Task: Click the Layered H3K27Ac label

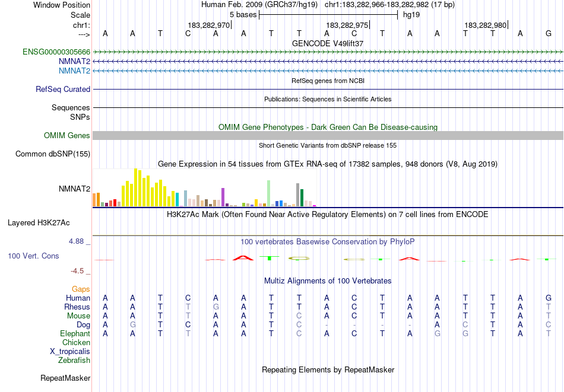Action: click(39, 223)
